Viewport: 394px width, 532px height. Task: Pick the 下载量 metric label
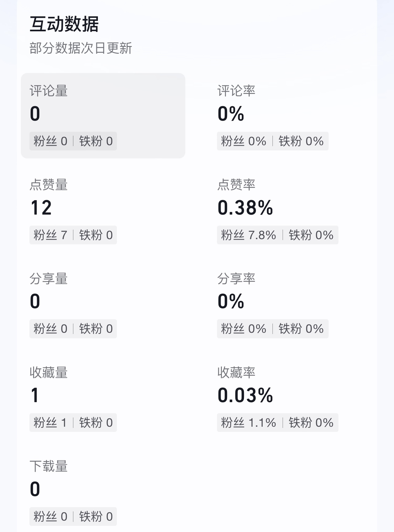tap(48, 466)
